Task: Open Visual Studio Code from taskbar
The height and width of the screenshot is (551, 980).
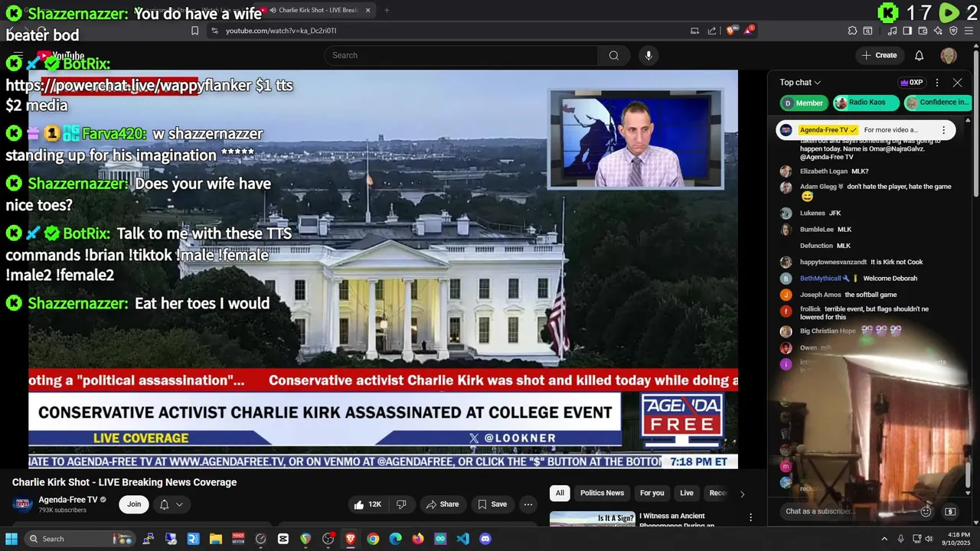Action: coord(462,539)
